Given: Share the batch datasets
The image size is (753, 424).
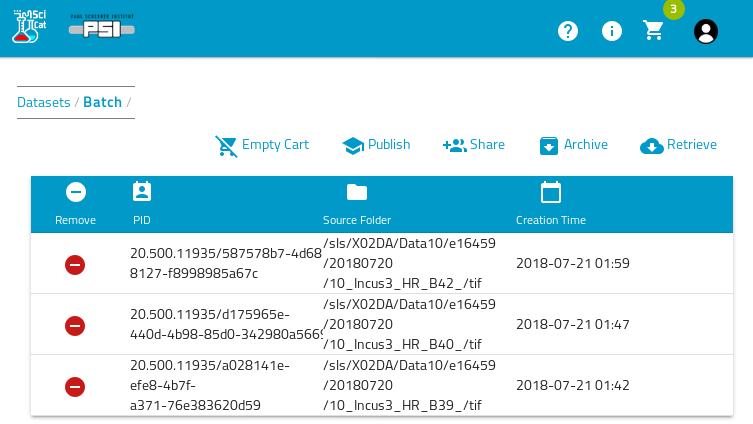Looking at the screenshot, I should 473,145.
